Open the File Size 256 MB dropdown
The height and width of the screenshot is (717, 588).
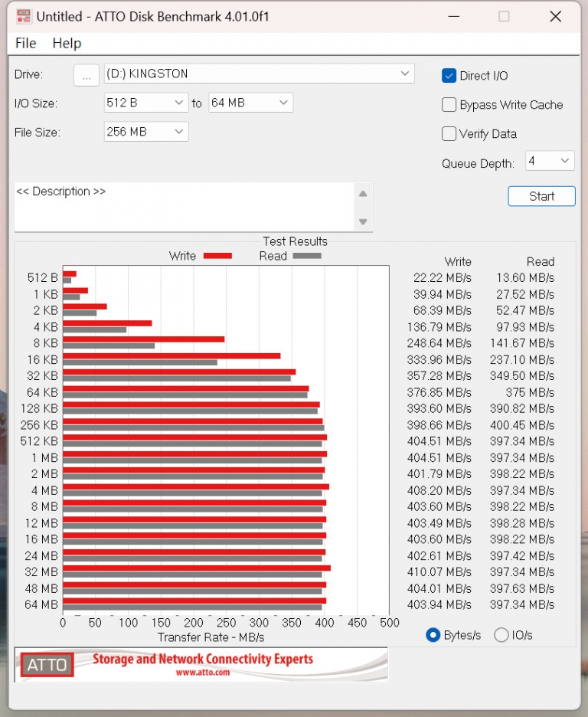coord(146,133)
